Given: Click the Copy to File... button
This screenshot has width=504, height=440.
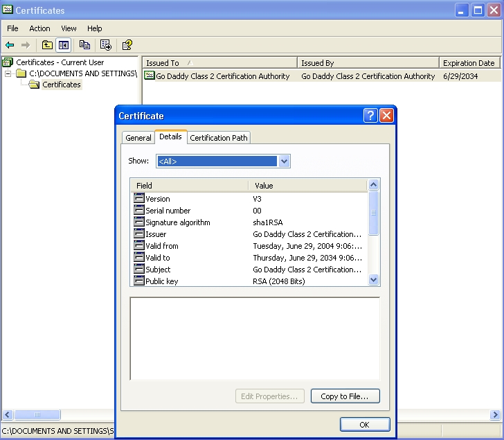Looking at the screenshot, I should coord(345,396).
